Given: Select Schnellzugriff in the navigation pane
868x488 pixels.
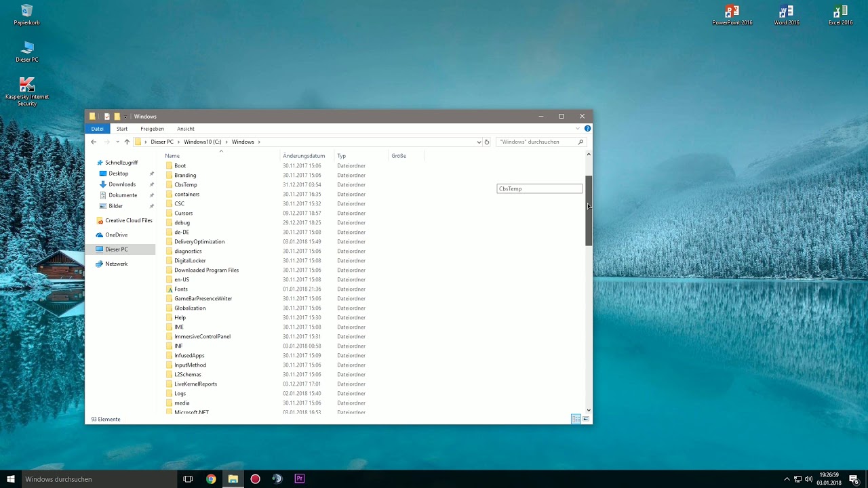Looking at the screenshot, I should [121, 163].
